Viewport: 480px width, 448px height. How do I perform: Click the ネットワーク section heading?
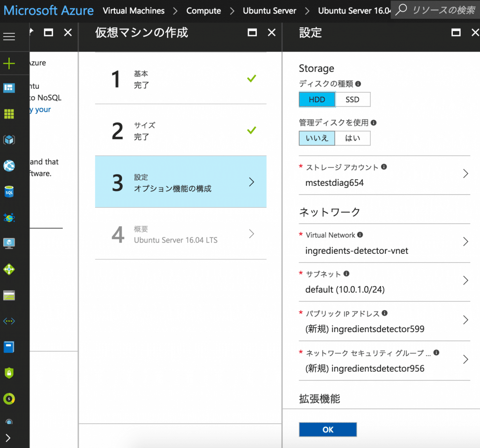pyautogui.click(x=330, y=212)
